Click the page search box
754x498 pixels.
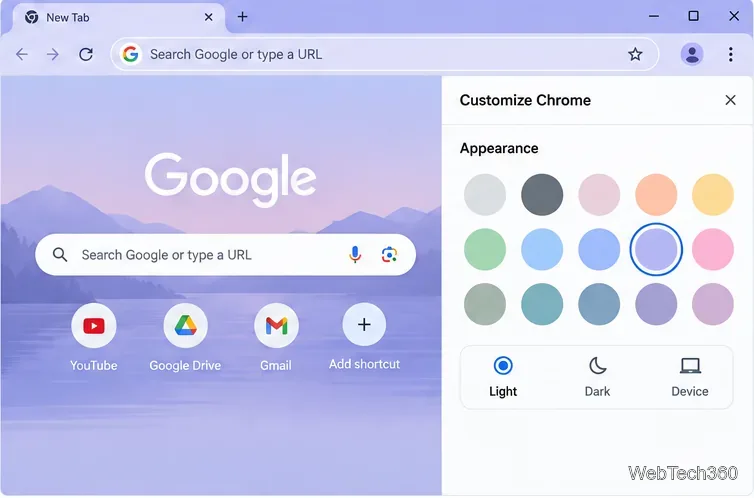coord(226,255)
